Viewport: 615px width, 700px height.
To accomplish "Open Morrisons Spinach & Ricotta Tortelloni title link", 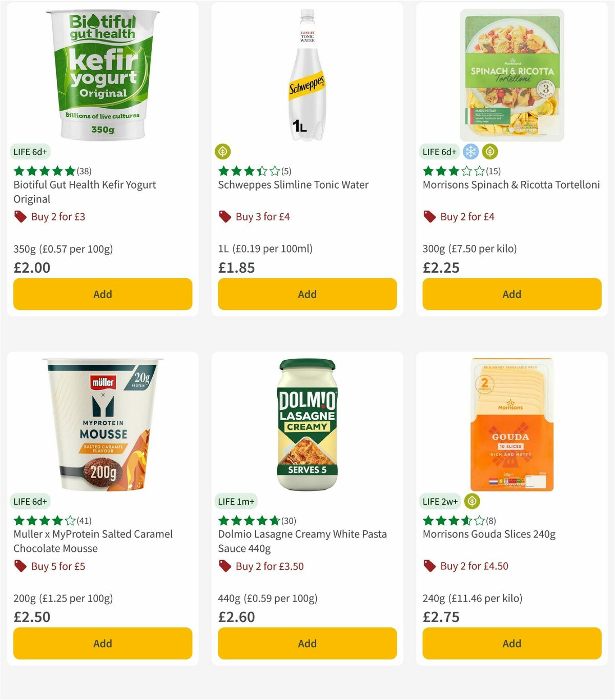I will [511, 187].
